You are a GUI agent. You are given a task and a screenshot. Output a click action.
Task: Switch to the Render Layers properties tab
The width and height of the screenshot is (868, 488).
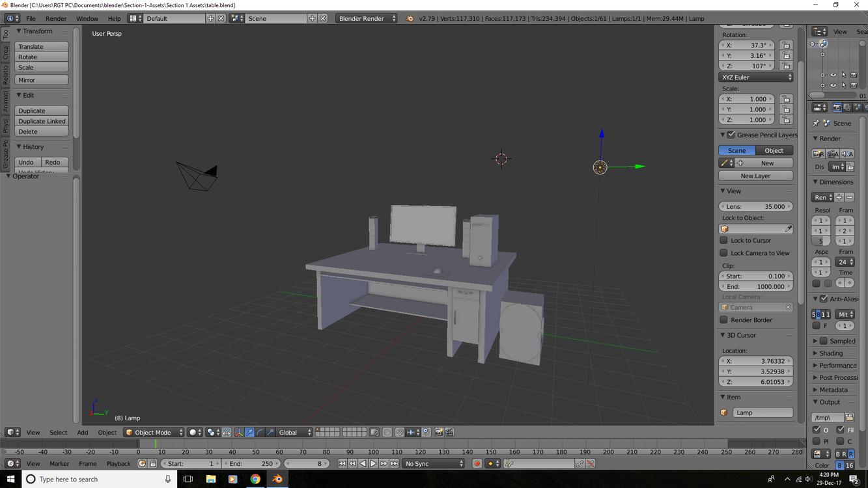[848, 107]
